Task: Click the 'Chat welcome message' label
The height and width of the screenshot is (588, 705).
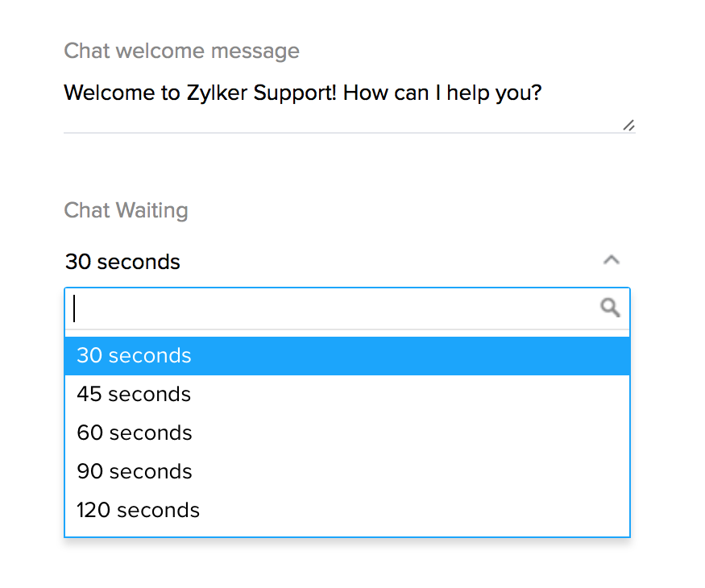Action: 181,51
